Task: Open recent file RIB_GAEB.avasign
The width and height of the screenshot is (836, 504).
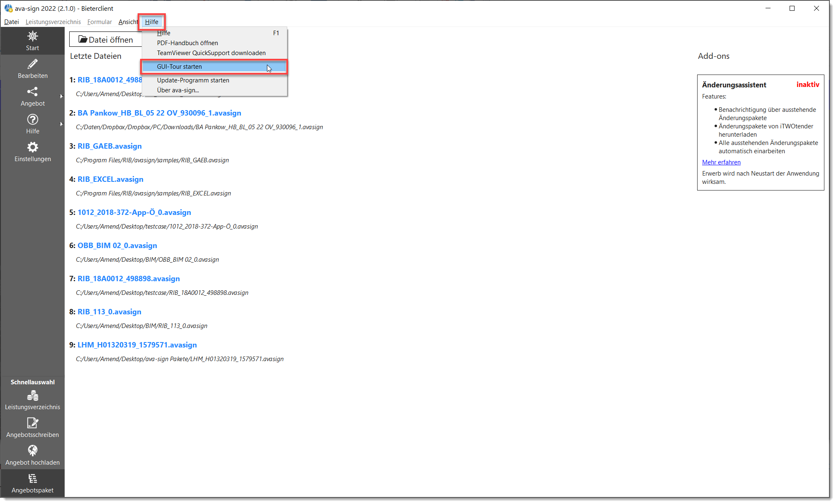Action: coord(109,146)
